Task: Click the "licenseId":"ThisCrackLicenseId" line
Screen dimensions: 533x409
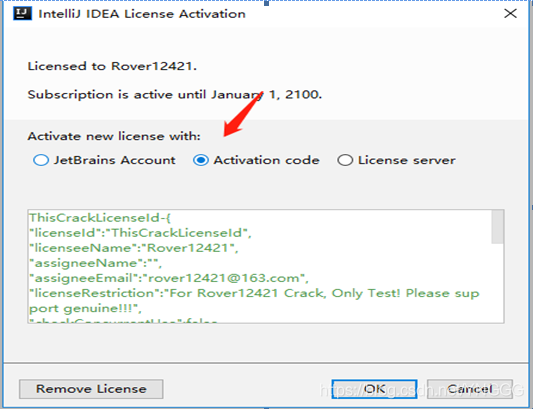Action: pyautogui.click(x=140, y=233)
